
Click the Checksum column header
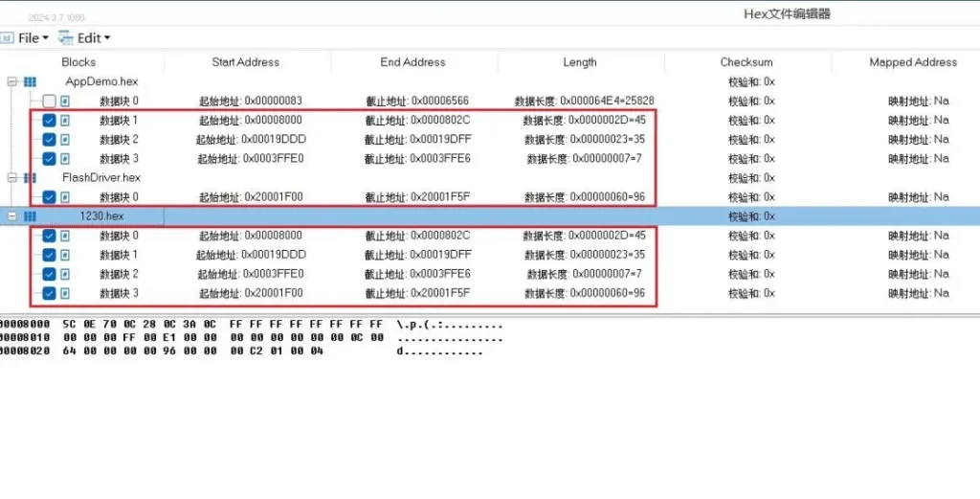pos(746,62)
